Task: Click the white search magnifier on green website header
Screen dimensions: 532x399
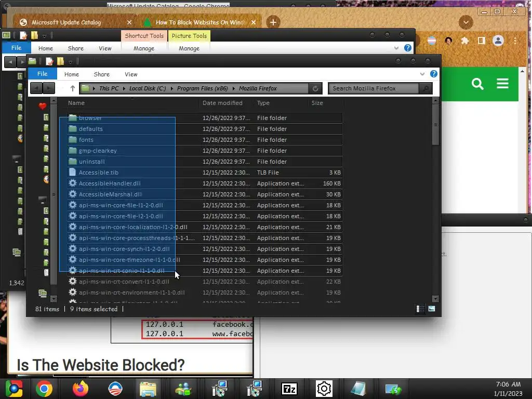Action: click(x=477, y=84)
